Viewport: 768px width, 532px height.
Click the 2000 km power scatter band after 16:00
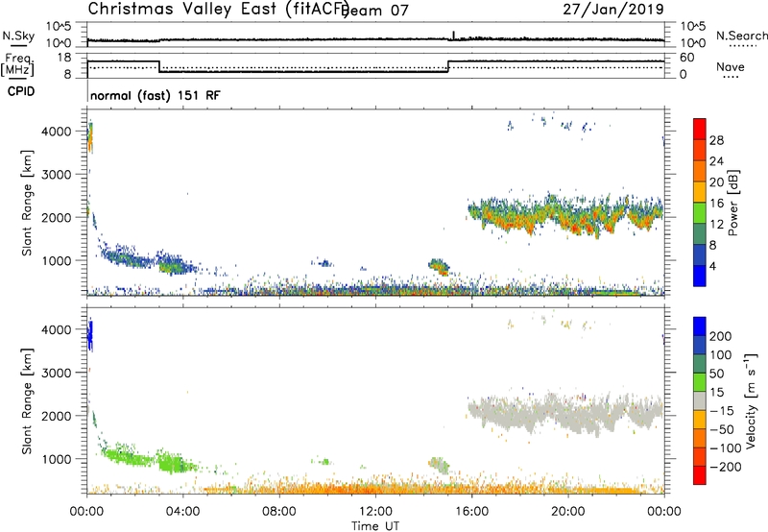click(565, 214)
